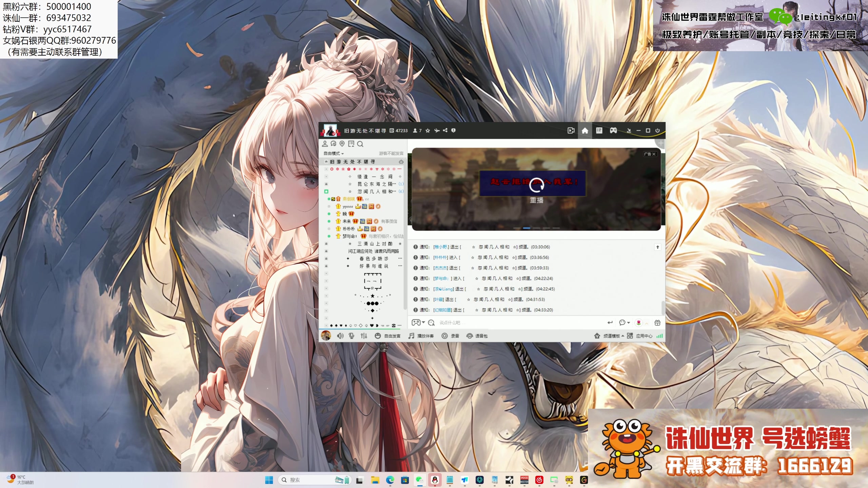Open user link 幻烟如墨 in notifications

click(443, 310)
